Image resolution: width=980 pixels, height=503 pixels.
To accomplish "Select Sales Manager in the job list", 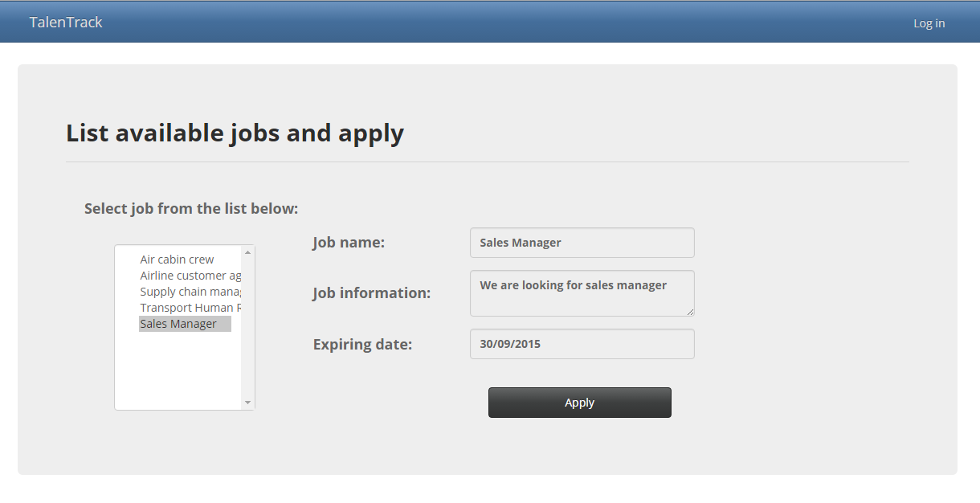I will [x=178, y=324].
